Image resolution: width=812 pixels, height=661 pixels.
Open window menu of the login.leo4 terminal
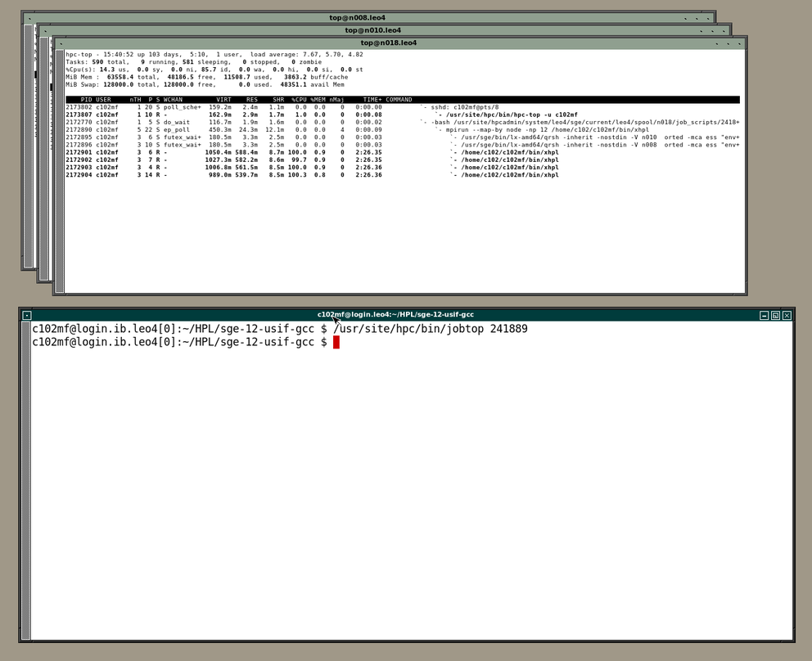point(27,315)
